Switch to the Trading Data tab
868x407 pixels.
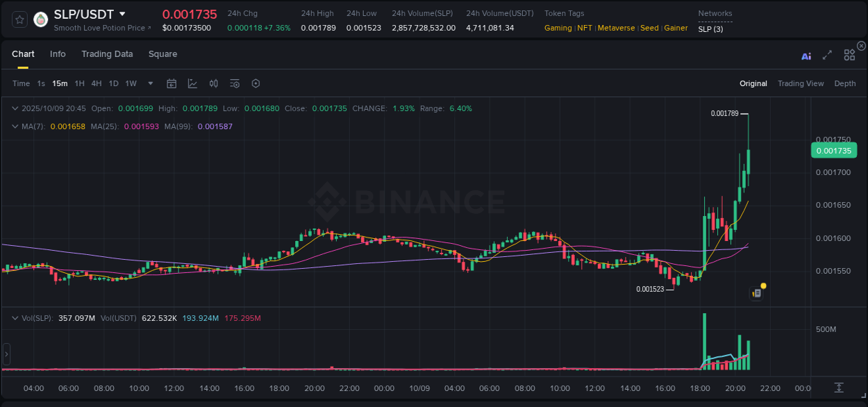[x=107, y=54]
